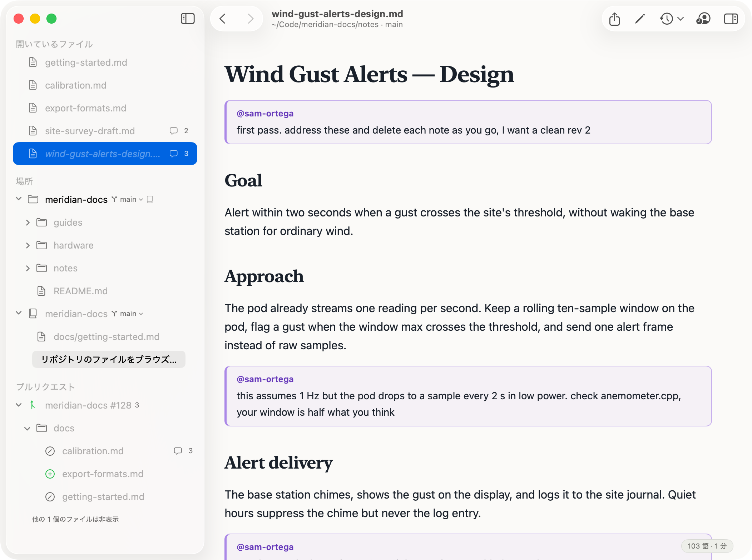Open docs/getting-started.md file
The height and width of the screenshot is (560, 752).
105,337
